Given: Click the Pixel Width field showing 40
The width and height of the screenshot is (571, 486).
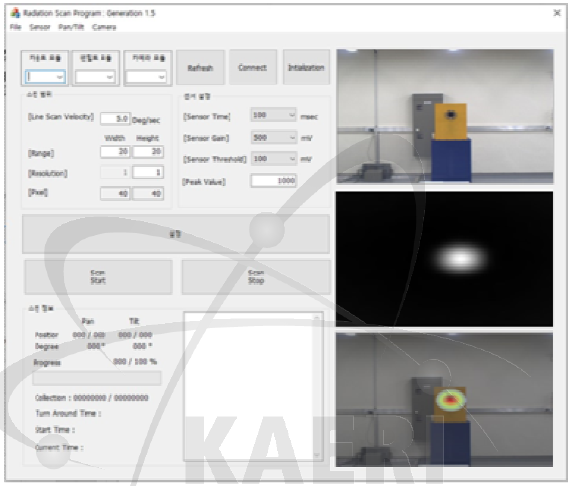Looking at the screenshot, I should (115, 194).
